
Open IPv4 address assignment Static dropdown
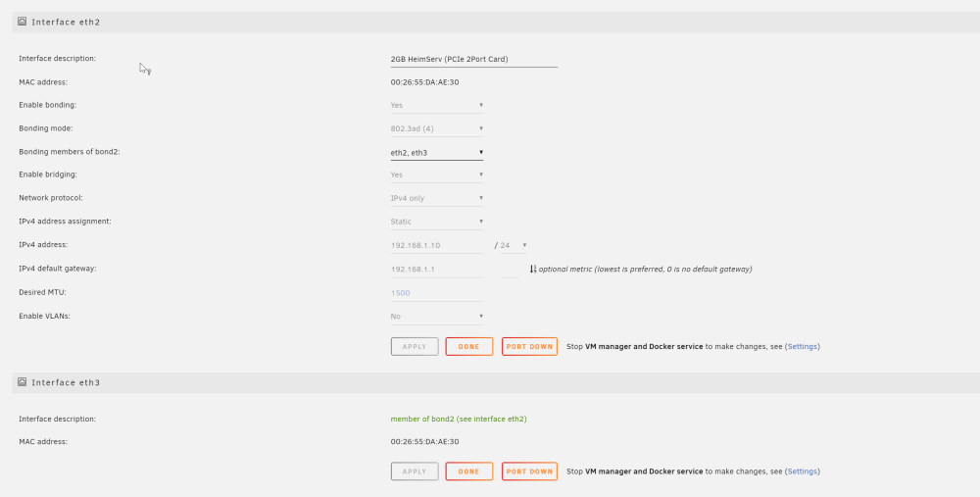tap(437, 222)
